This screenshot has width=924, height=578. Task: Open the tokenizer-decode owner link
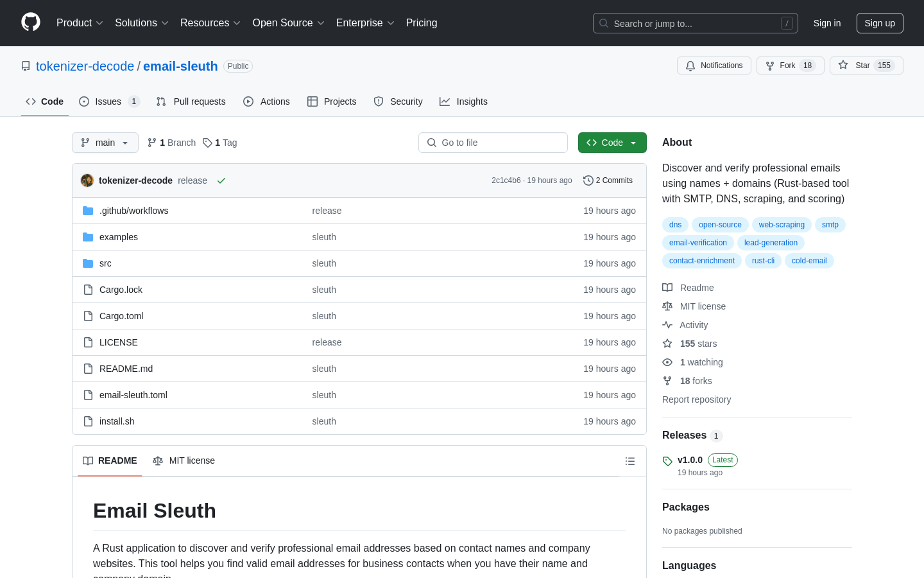point(85,66)
